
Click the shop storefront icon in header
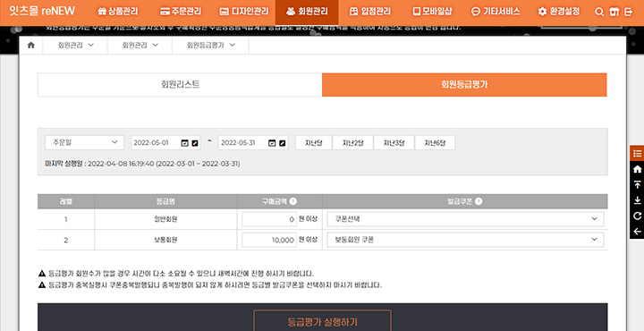(x=614, y=12)
